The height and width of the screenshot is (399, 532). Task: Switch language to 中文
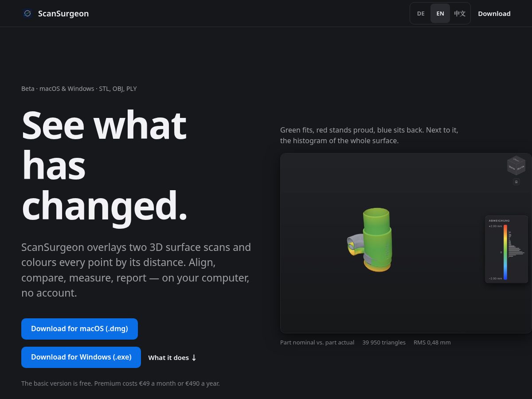point(460,14)
